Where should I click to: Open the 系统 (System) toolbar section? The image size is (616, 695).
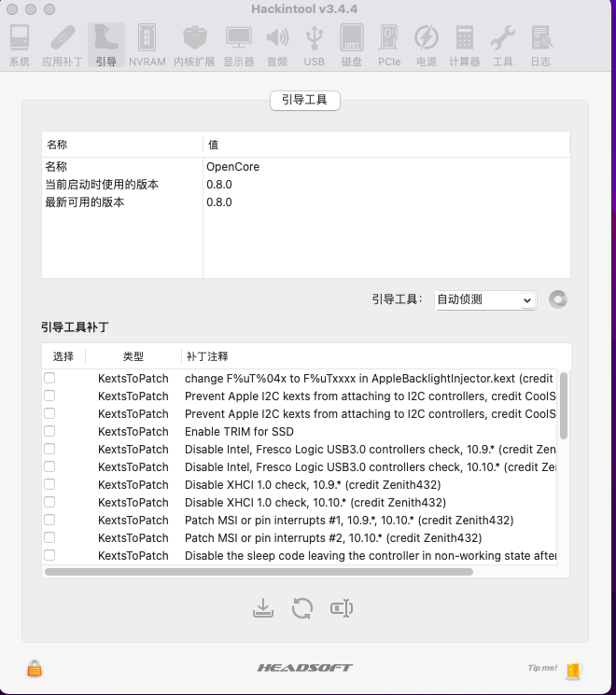point(20,46)
